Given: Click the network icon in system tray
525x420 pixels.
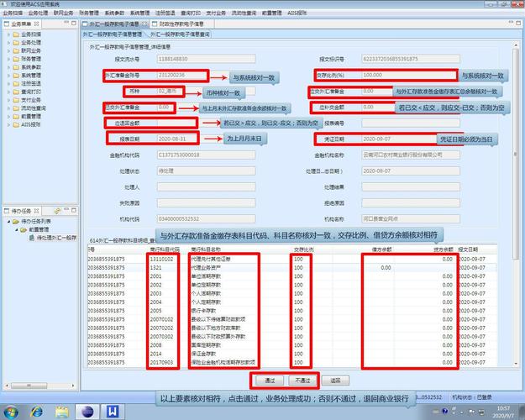Looking at the screenshot, I should (481, 412).
